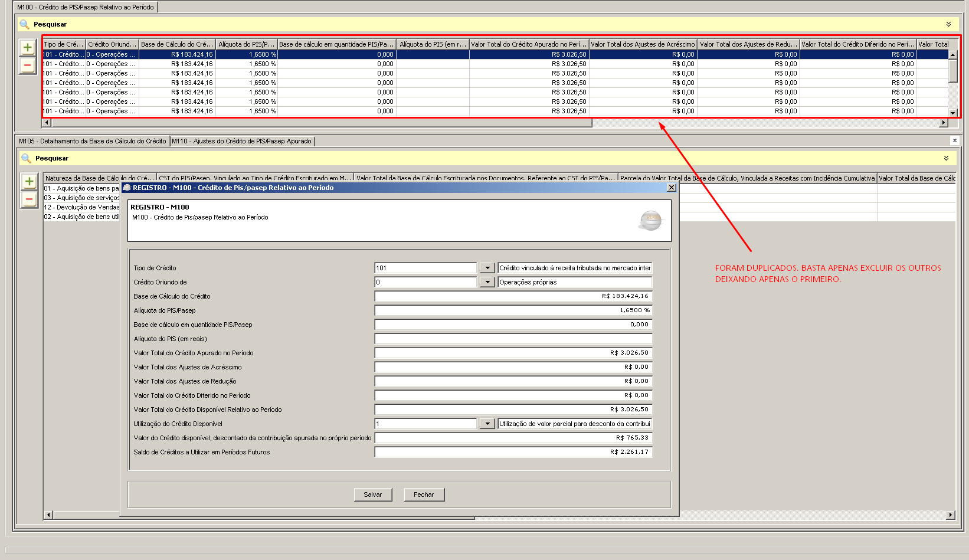This screenshot has width=969, height=560.
Task: Click Valor Total do Crédito Apurado field
Action: click(x=513, y=353)
